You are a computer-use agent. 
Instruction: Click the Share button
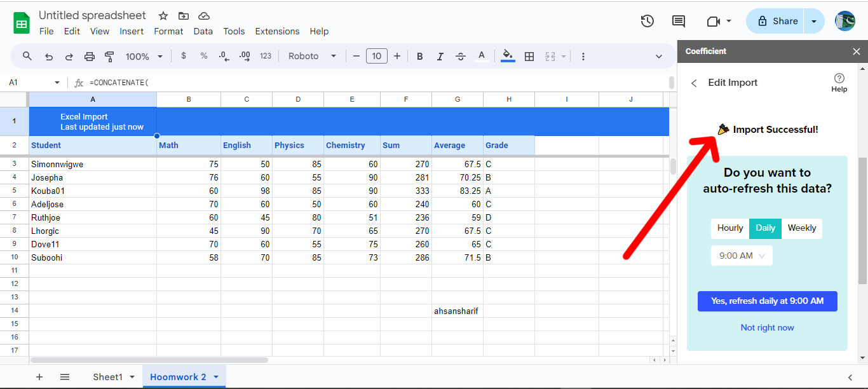point(776,21)
